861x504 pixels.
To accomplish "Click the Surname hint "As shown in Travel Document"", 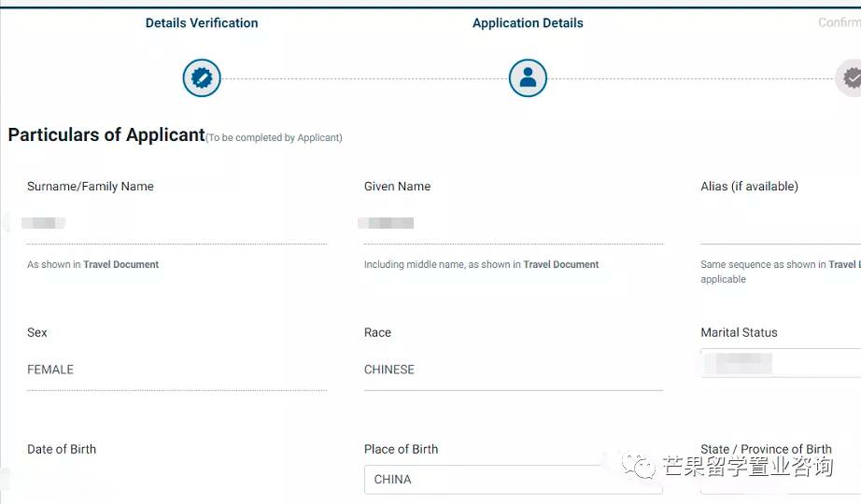I will point(92,265).
